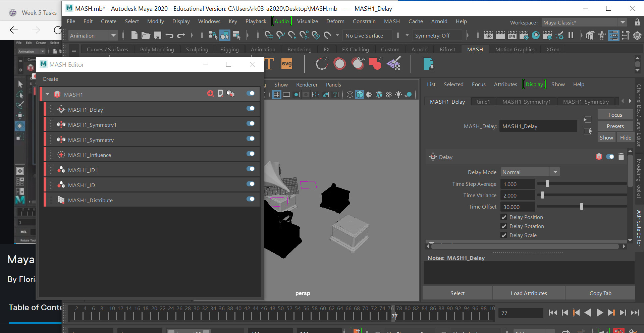Click the save scene icon in toolbar
The width and height of the screenshot is (644, 333).
click(158, 35)
